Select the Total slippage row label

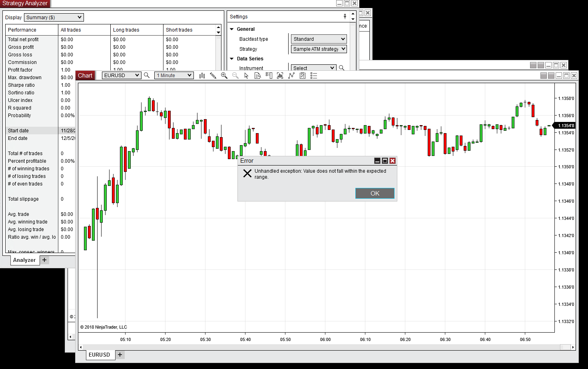point(23,199)
